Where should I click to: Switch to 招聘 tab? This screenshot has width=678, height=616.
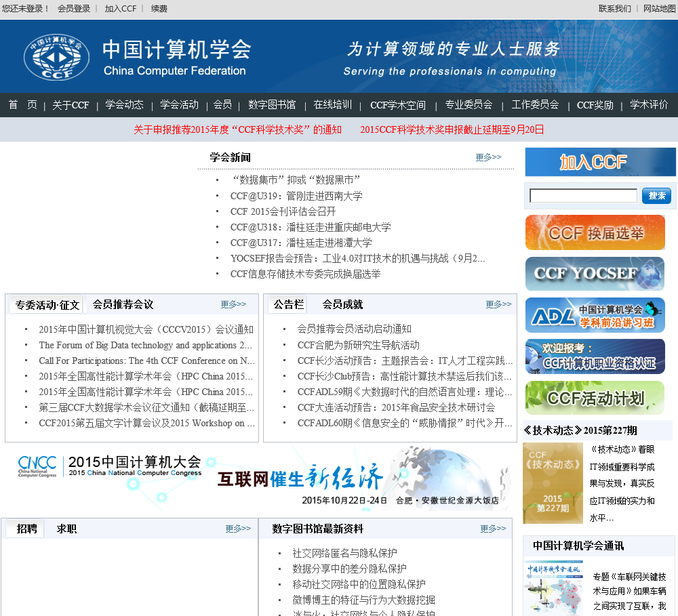(27, 529)
